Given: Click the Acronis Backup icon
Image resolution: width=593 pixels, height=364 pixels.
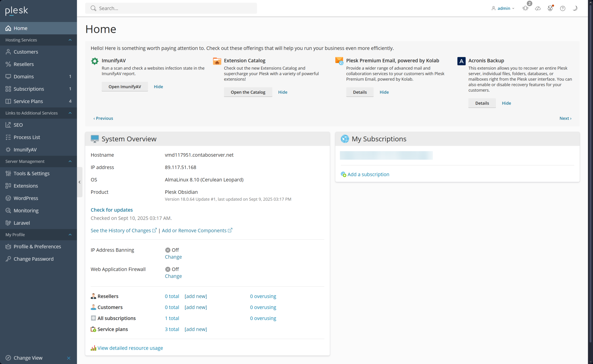Looking at the screenshot, I should tap(461, 61).
